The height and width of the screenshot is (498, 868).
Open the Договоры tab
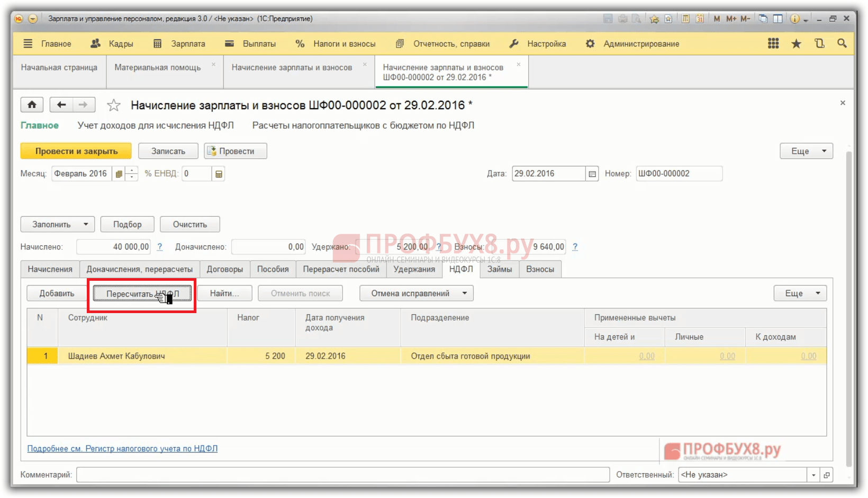(x=225, y=269)
